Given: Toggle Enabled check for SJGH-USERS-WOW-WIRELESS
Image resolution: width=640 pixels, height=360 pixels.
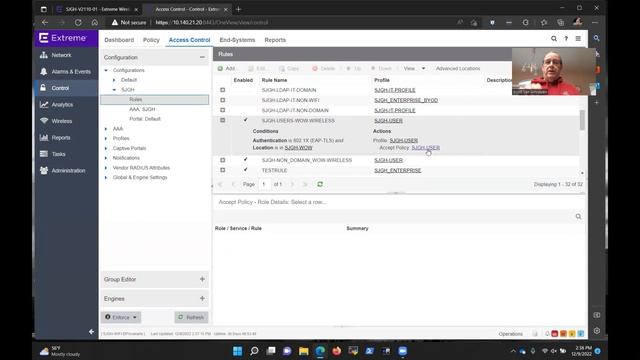Looking at the screenshot, I should pyautogui.click(x=245, y=120).
